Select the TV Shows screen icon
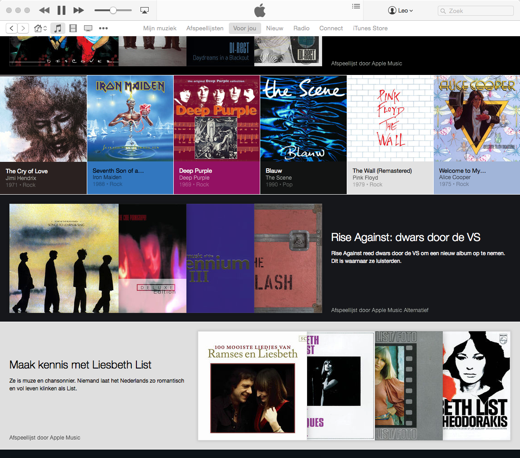 pyautogui.click(x=88, y=28)
